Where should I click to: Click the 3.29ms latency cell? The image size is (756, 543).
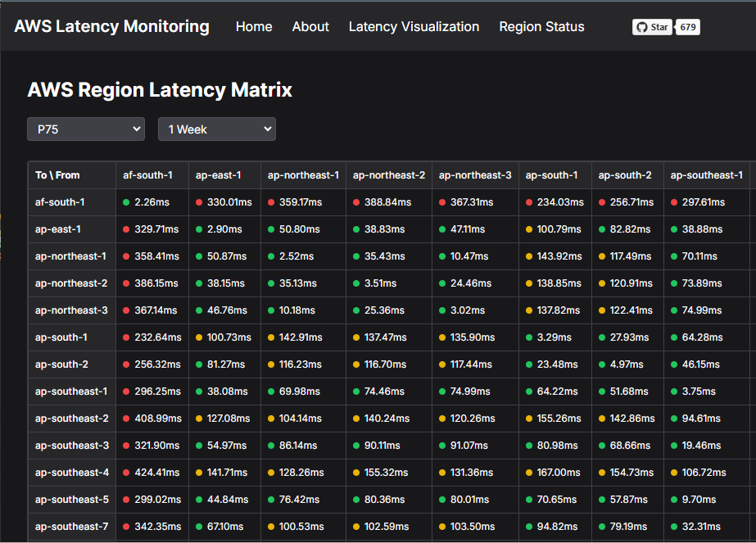(x=555, y=337)
